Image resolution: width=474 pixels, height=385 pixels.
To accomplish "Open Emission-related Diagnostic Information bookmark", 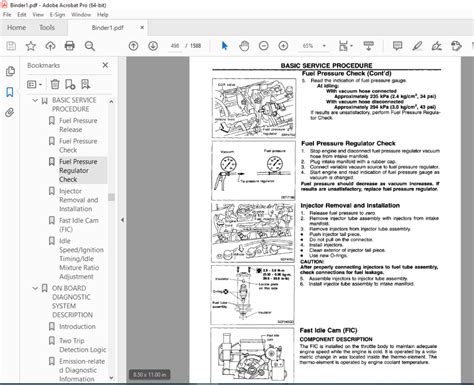I will (x=82, y=370).
